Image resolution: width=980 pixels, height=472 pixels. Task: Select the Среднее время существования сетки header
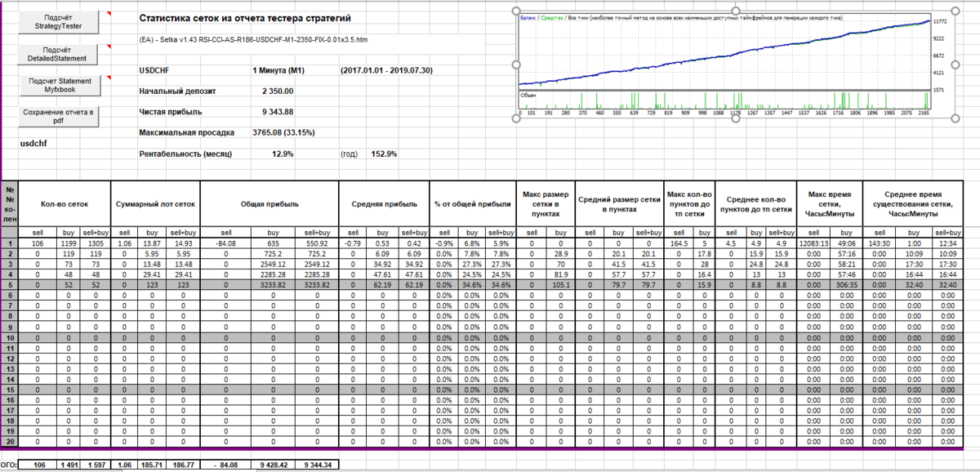pos(913,203)
